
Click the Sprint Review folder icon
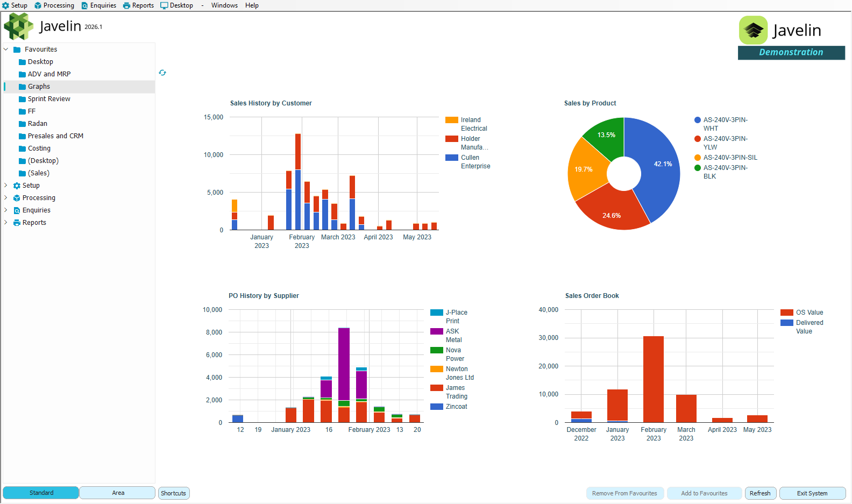coord(22,99)
